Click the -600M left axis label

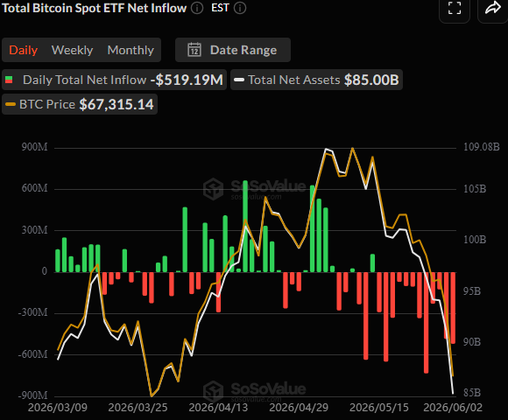(32, 354)
